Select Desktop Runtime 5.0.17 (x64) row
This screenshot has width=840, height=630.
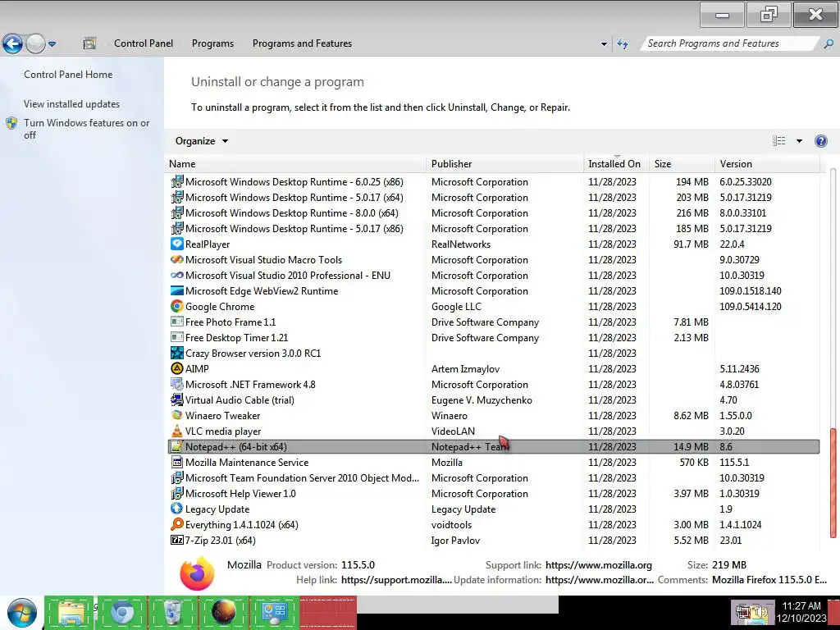tap(493, 197)
